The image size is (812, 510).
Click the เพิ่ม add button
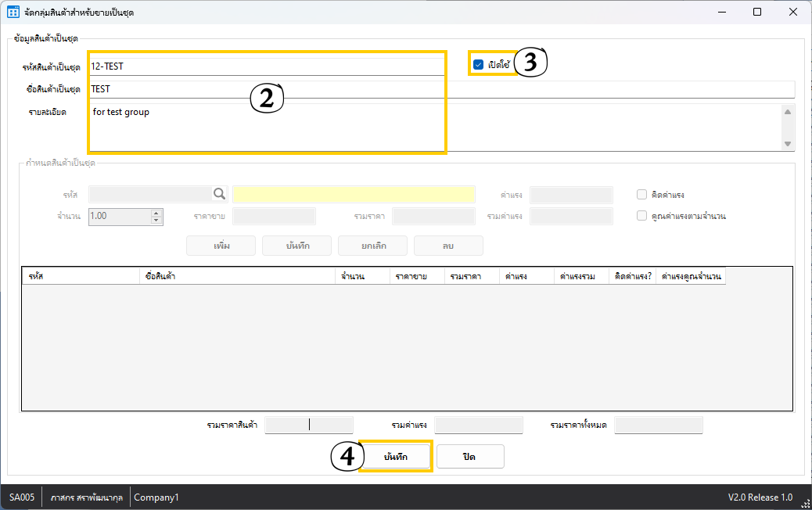(221, 246)
